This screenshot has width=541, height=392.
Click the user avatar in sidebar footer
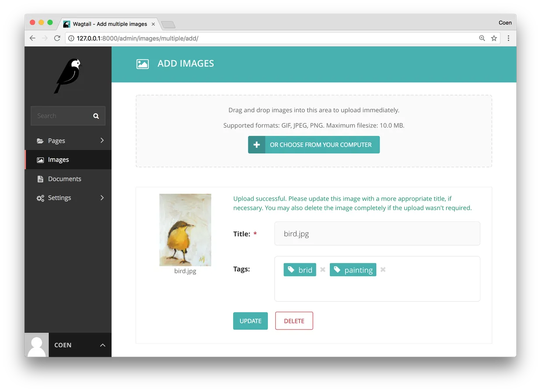tap(37, 345)
